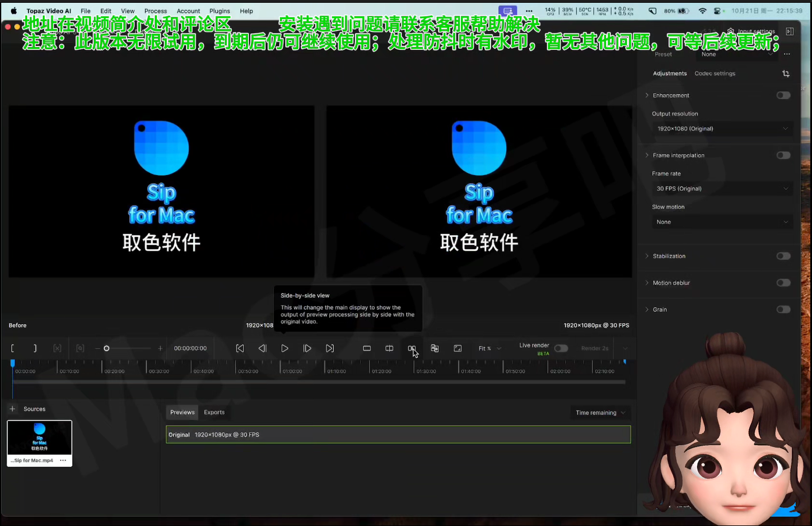
Task: Open Input settings at the top right
Action: pyautogui.click(x=754, y=31)
